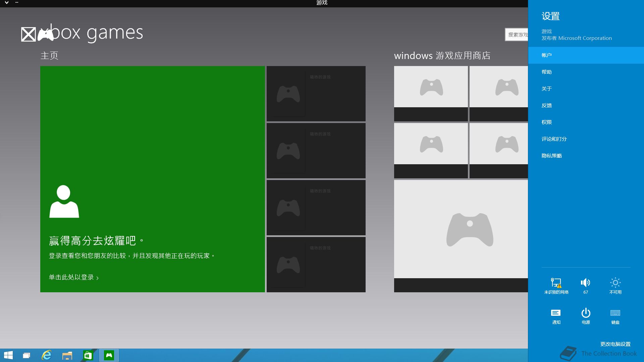Select 评论和打分 in the Settings panel
The image size is (644, 362).
coord(586,139)
